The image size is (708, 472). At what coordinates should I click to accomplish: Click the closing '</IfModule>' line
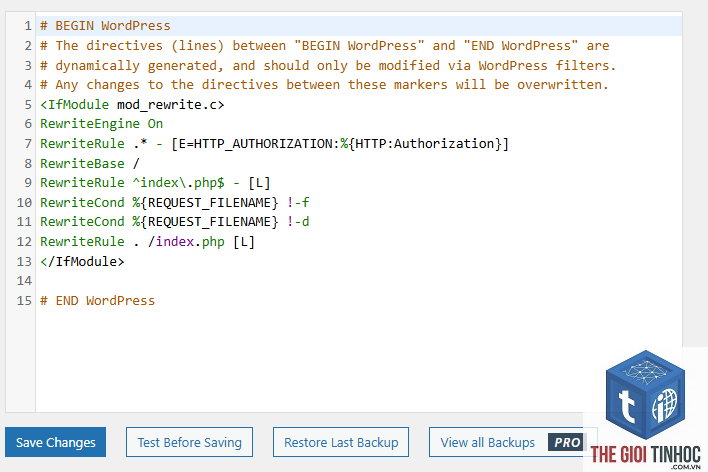click(82, 261)
